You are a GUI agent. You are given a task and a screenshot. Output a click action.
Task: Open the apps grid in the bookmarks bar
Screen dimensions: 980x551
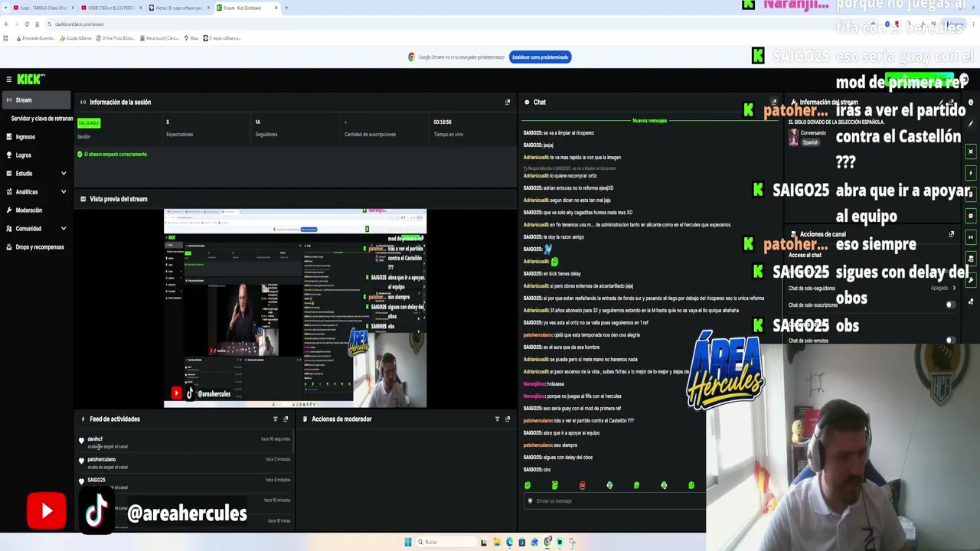coord(6,37)
